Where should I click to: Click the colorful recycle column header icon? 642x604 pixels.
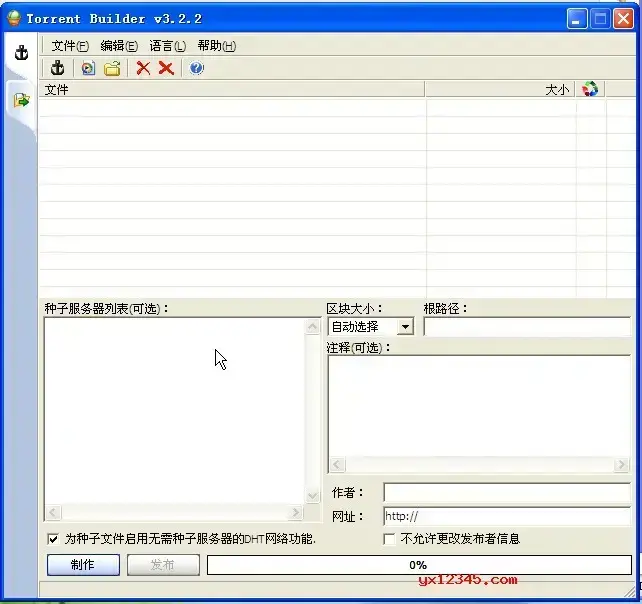pyautogui.click(x=590, y=89)
